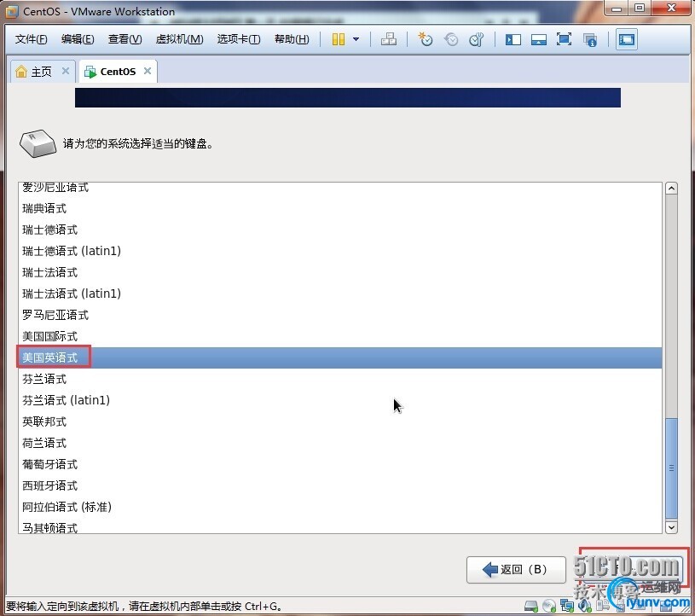The image size is (695, 616).
Task: Select 西班牙语式 keyboard layout
Action: pyautogui.click(x=340, y=485)
